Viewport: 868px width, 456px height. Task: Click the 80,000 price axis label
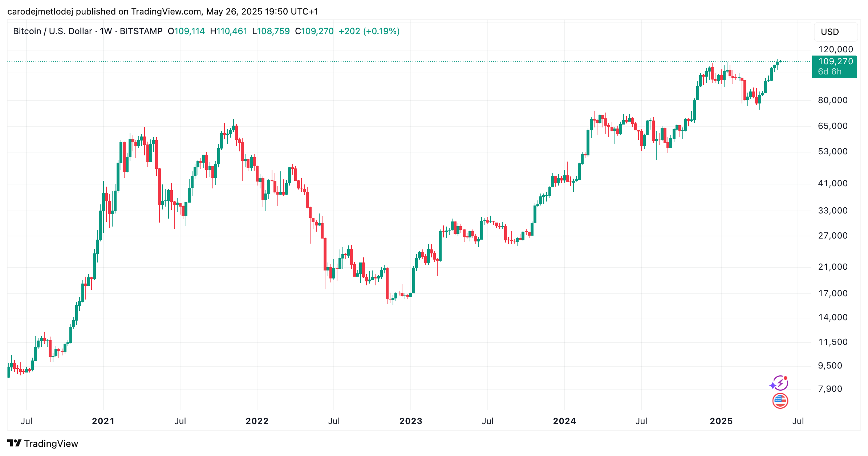click(833, 100)
